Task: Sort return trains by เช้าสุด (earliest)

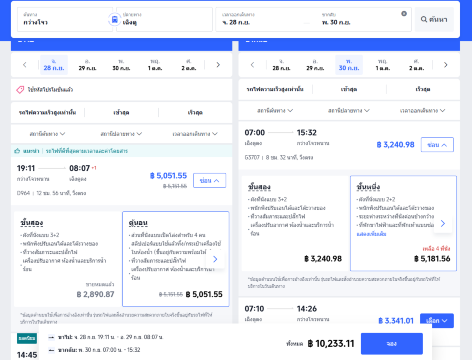Action: click(349, 89)
